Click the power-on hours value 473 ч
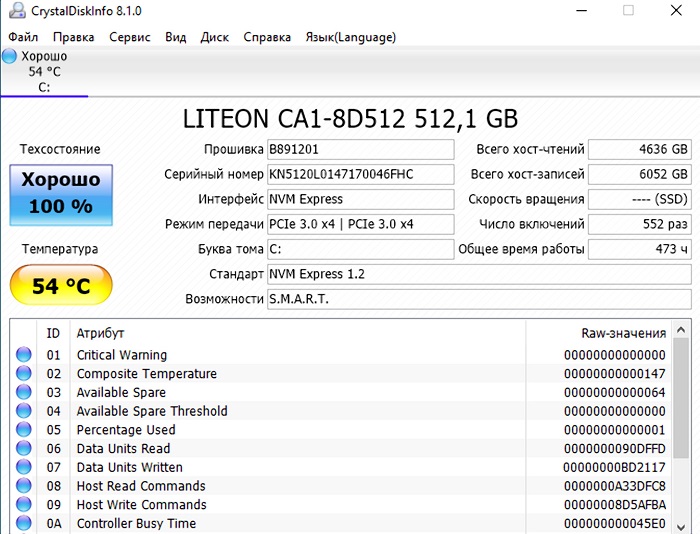Screen dimensions: 700x534 point(640,249)
